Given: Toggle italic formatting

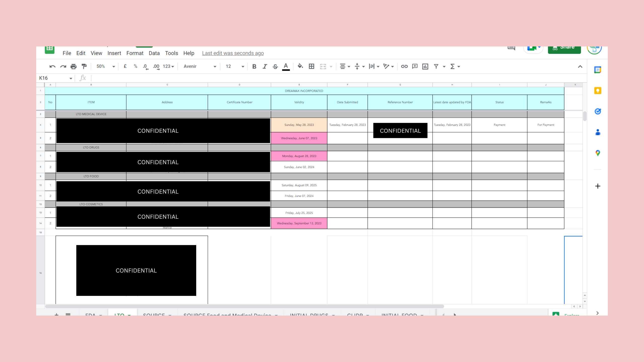Looking at the screenshot, I should (x=265, y=66).
